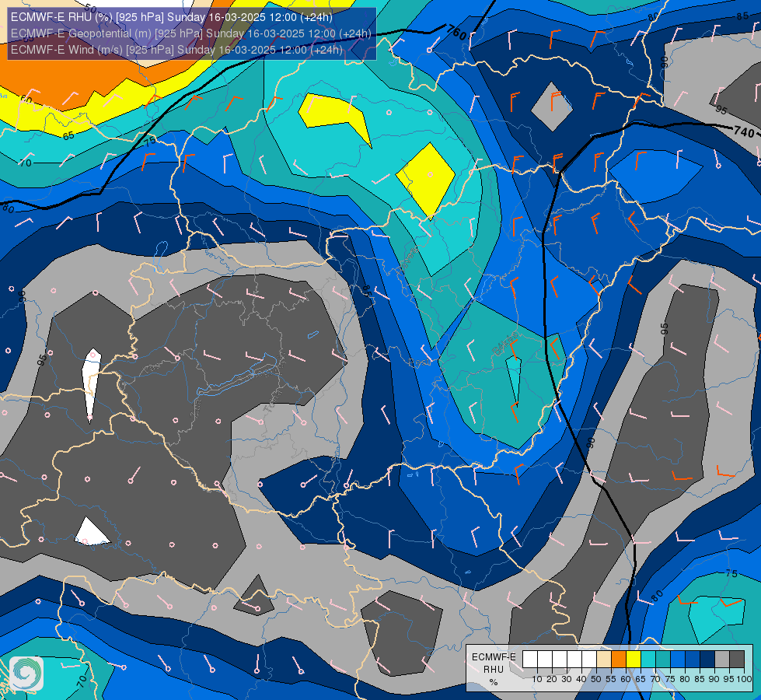Click the 40 tick value in the legend
The height and width of the screenshot is (700, 761).
[581, 679]
